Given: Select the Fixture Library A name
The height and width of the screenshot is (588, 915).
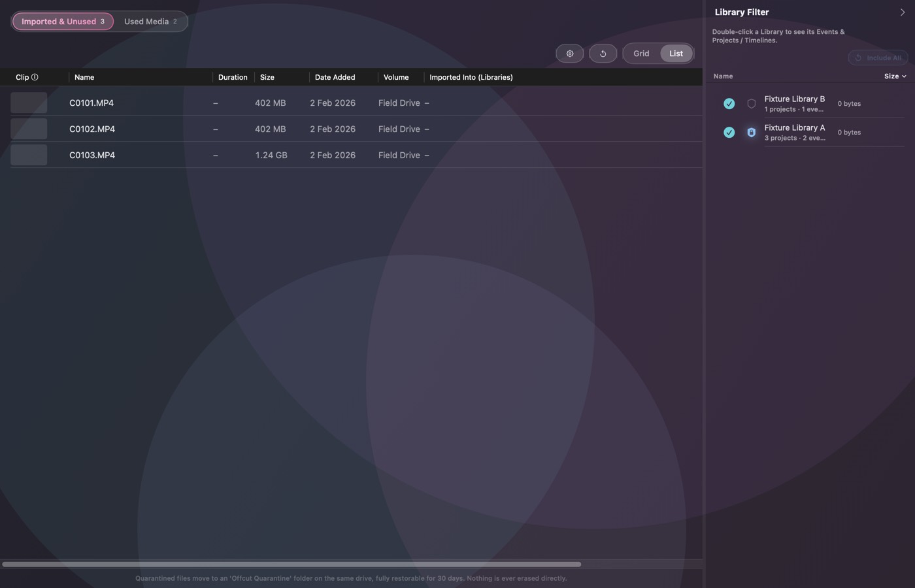Looking at the screenshot, I should pyautogui.click(x=795, y=128).
